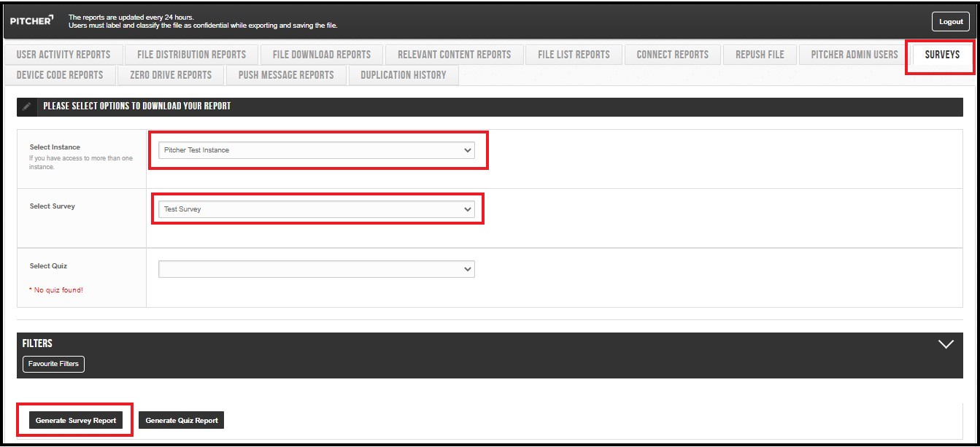Open the Device Code Reports tab
Viewport: 980px width, 447px height.
pyautogui.click(x=60, y=75)
